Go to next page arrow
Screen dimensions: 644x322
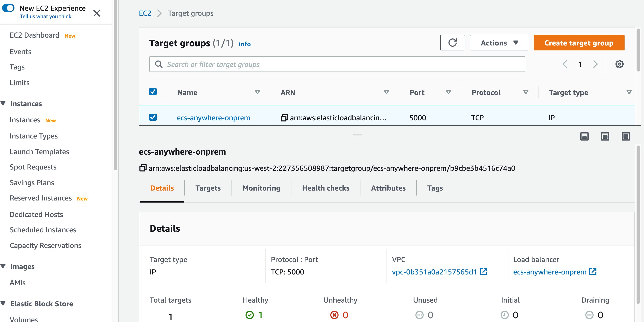pyautogui.click(x=595, y=64)
